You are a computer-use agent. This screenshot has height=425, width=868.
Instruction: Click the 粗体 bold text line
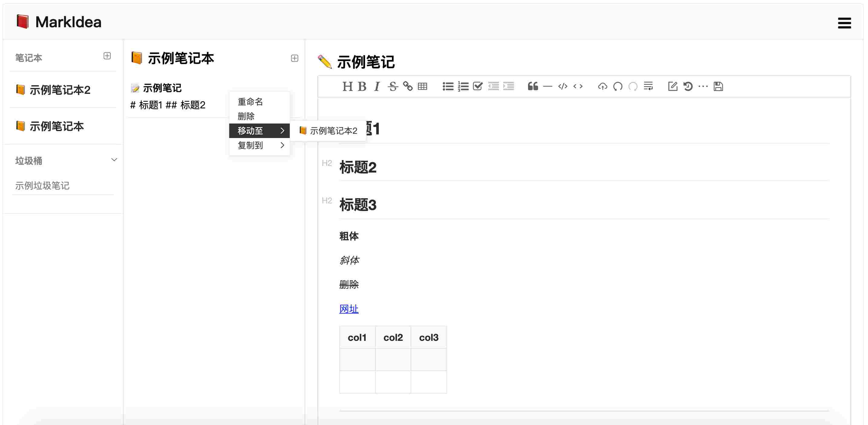[349, 236]
